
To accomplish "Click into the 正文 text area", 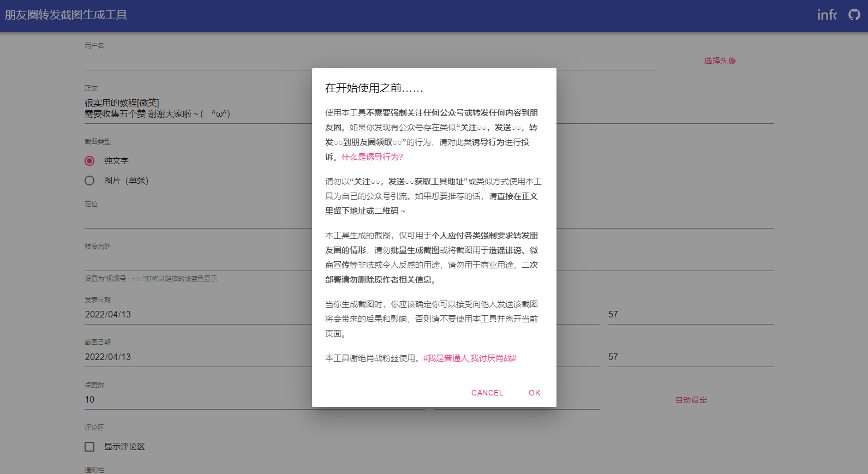I will coord(196,109).
